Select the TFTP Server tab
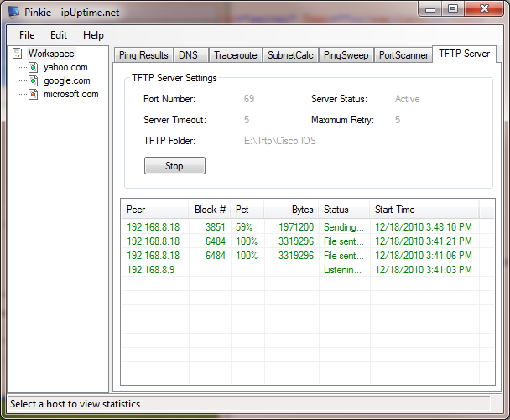The height and width of the screenshot is (420, 510). 464,54
